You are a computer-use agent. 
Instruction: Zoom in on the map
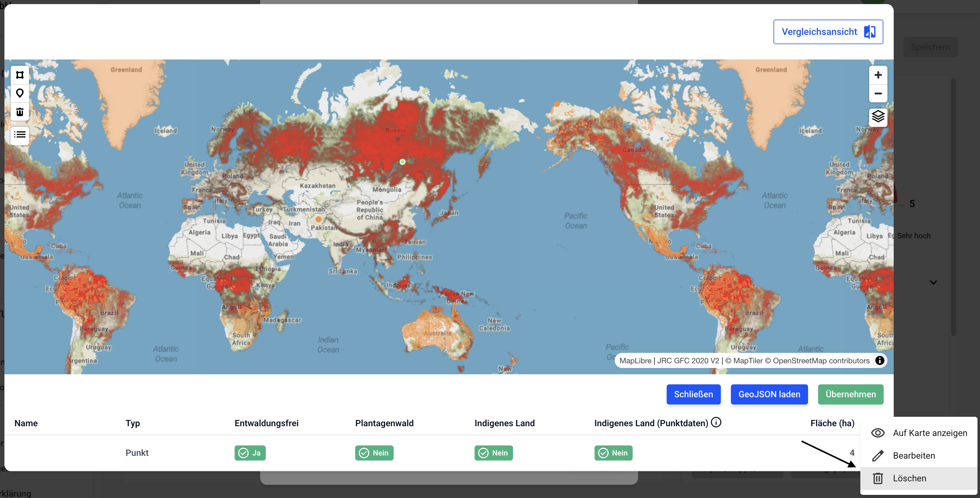click(x=878, y=75)
